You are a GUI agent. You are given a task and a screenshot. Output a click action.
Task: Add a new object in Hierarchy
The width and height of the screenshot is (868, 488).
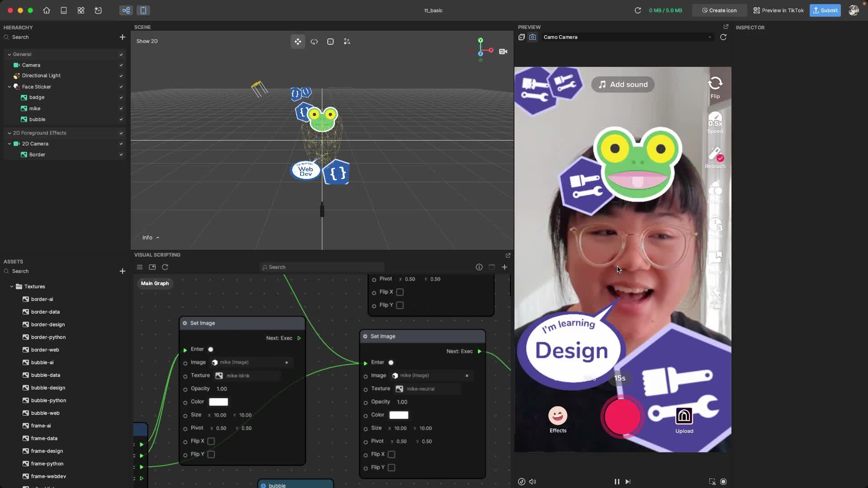122,37
